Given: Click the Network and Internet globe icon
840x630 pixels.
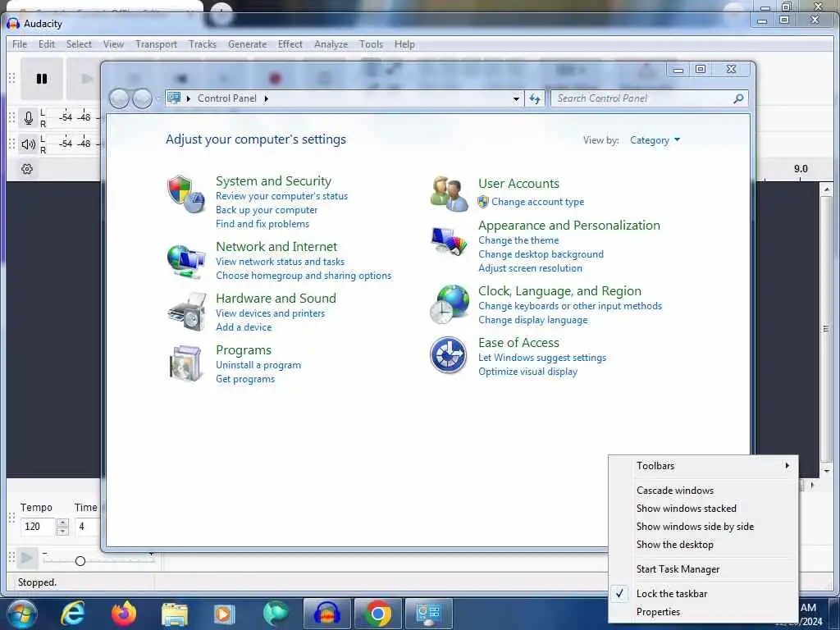Looking at the screenshot, I should tap(185, 260).
